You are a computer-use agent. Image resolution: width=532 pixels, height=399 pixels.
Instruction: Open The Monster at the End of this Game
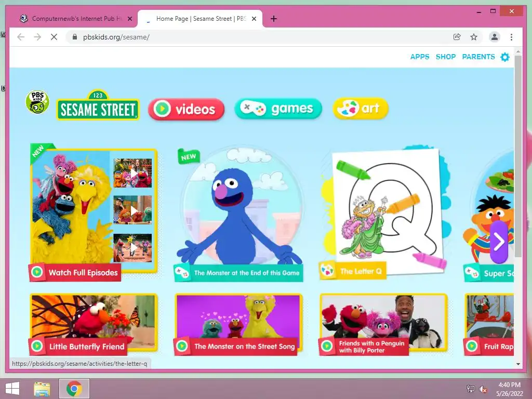(239, 214)
